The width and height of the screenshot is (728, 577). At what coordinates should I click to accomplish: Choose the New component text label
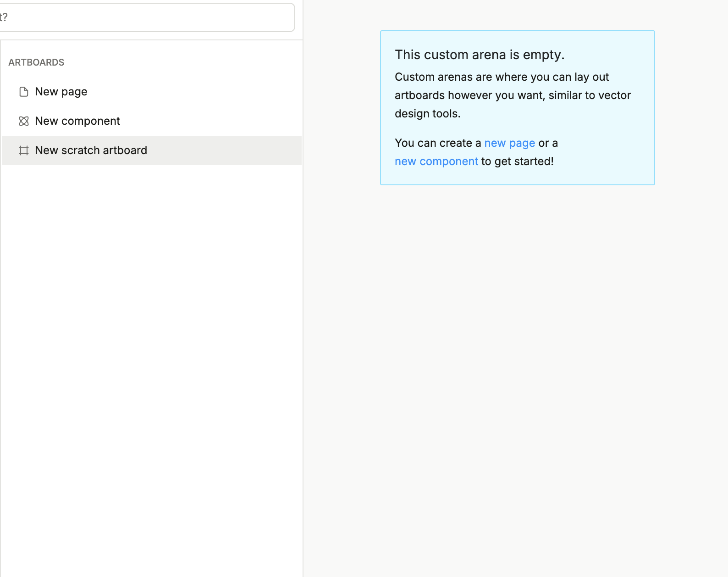point(77,121)
